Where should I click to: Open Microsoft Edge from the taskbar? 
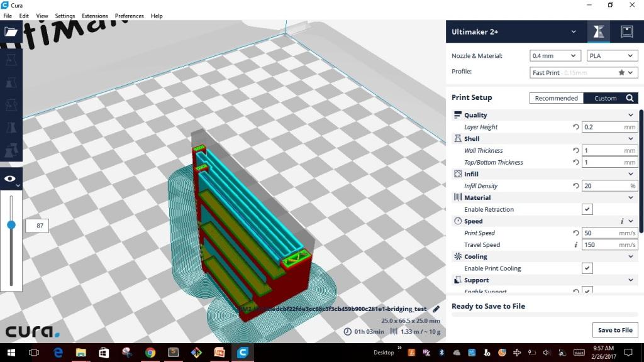[x=58, y=353]
